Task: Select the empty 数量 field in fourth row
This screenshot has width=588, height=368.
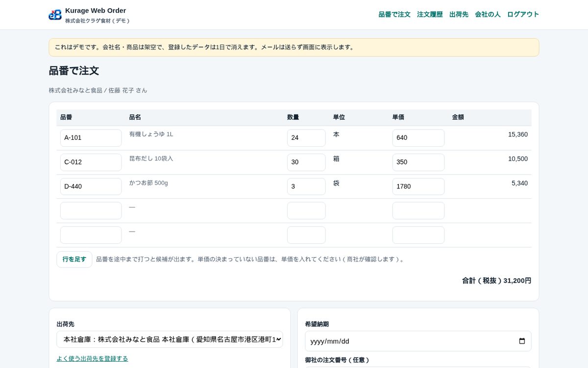Action: pyautogui.click(x=306, y=211)
